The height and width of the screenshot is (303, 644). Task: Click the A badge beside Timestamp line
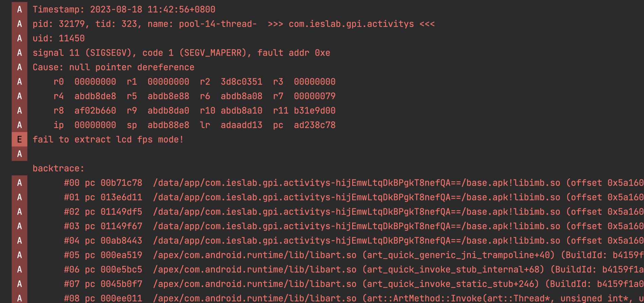coord(19,9)
